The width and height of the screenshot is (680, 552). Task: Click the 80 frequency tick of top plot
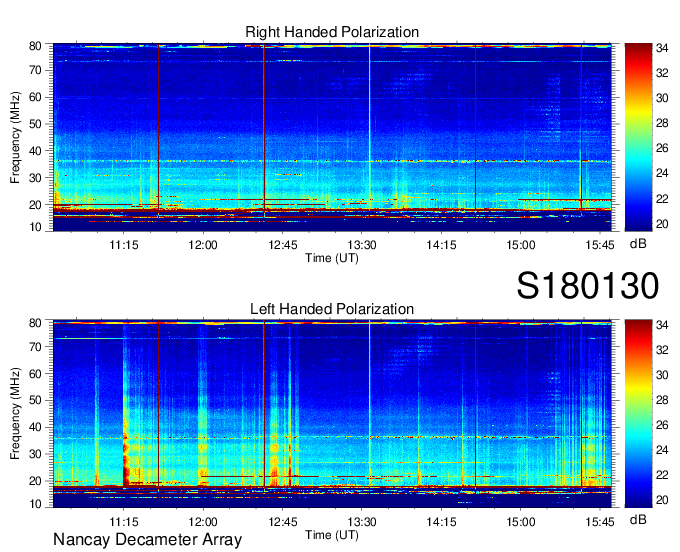[x=35, y=46]
